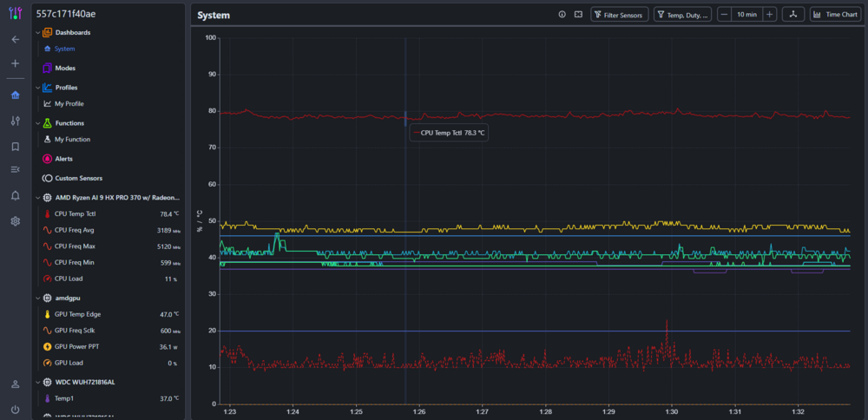This screenshot has width=868, height=420.
Task: Click the CPU Temp Tctl 78.3 °C tooltip
Action: click(449, 133)
